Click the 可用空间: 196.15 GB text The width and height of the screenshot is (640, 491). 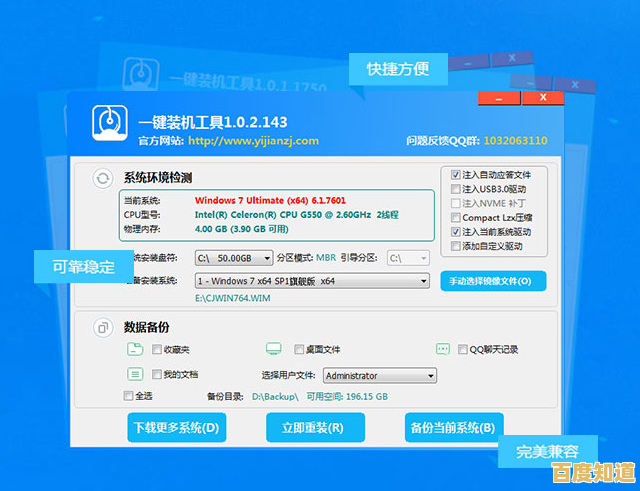347,397
